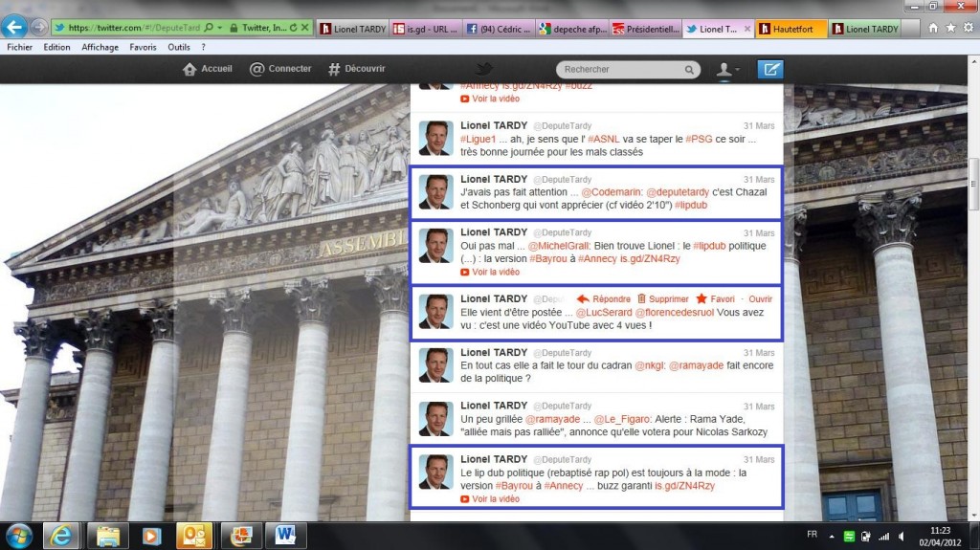The width and height of the screenshot is (980, 550).
Task: Switch to the first Lionel TARDY tab
Action: coord(352,29)
